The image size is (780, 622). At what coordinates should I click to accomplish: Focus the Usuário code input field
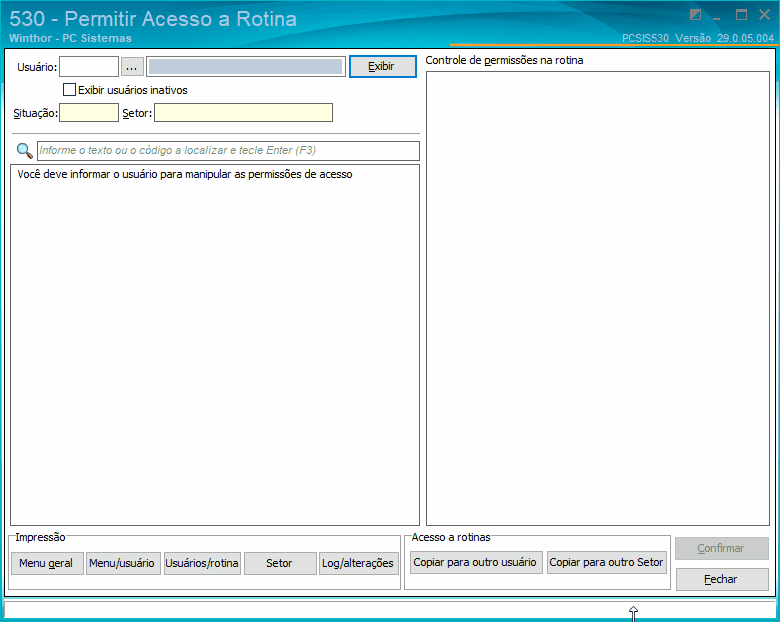(89, 67)
